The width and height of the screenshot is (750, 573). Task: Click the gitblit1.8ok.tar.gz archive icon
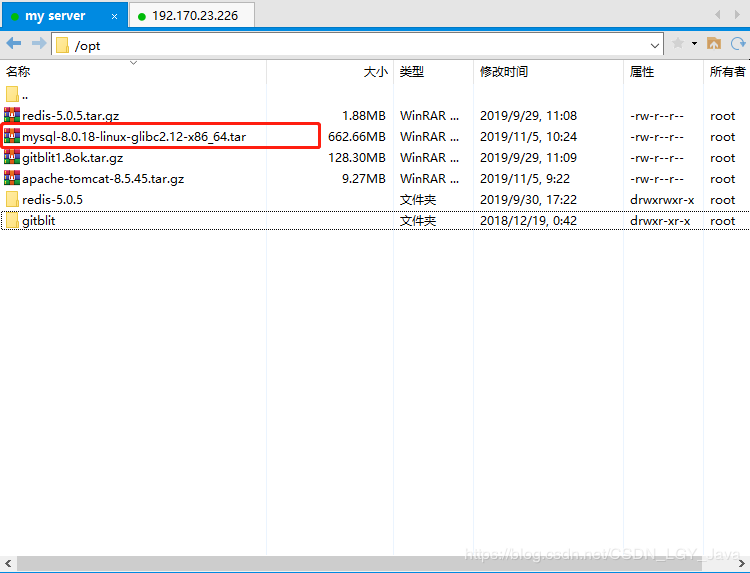point(12,157)
